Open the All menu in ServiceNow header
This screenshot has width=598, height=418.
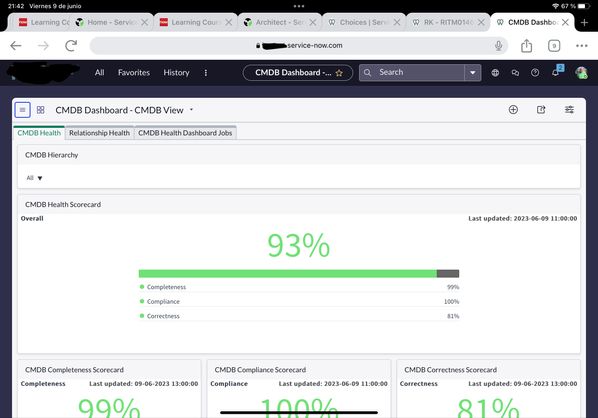(x=100, y=72)
